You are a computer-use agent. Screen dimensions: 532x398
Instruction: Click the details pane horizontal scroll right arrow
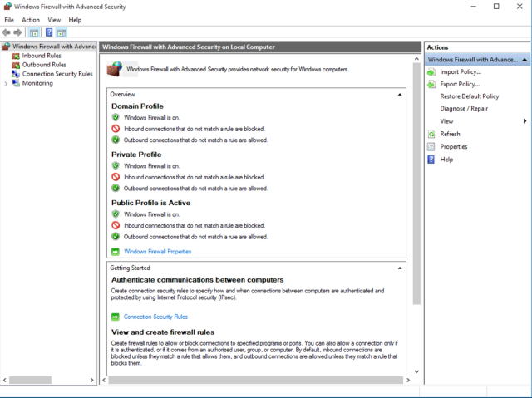tap(408, 380)
